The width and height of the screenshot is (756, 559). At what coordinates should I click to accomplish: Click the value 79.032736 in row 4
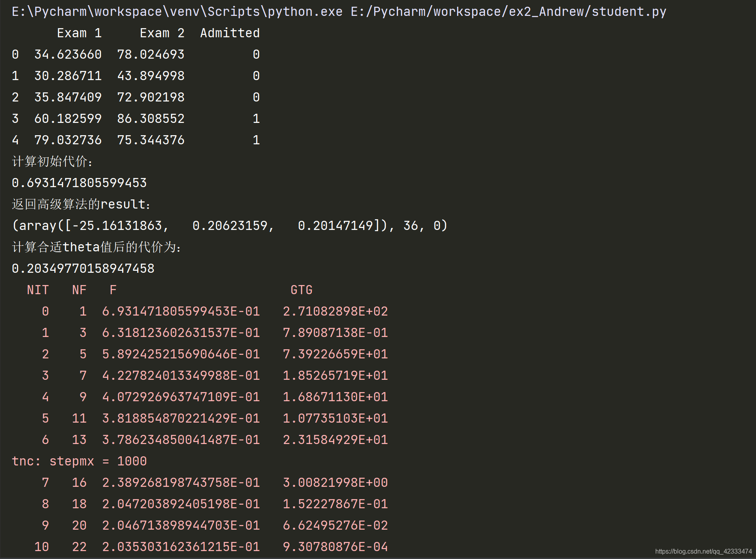coord(68,140)
